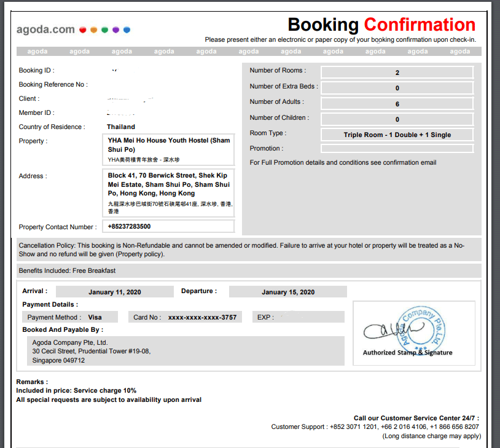Select the Number of Children value 0
This screenshot has width=500, height=448.
(397, 119)
